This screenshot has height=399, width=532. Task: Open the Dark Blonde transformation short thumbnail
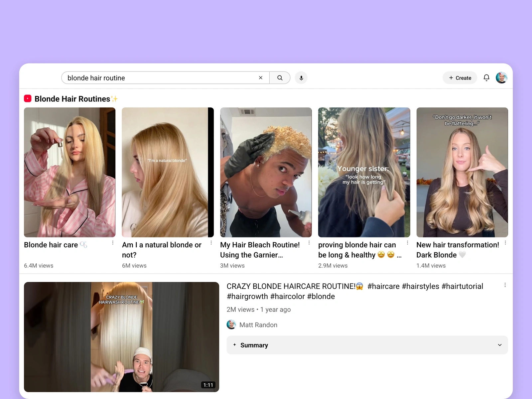click(x=462, y=172)
